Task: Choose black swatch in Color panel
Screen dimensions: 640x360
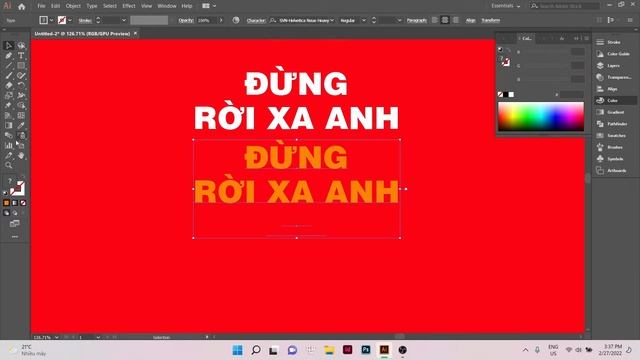Action: point(506,95)
